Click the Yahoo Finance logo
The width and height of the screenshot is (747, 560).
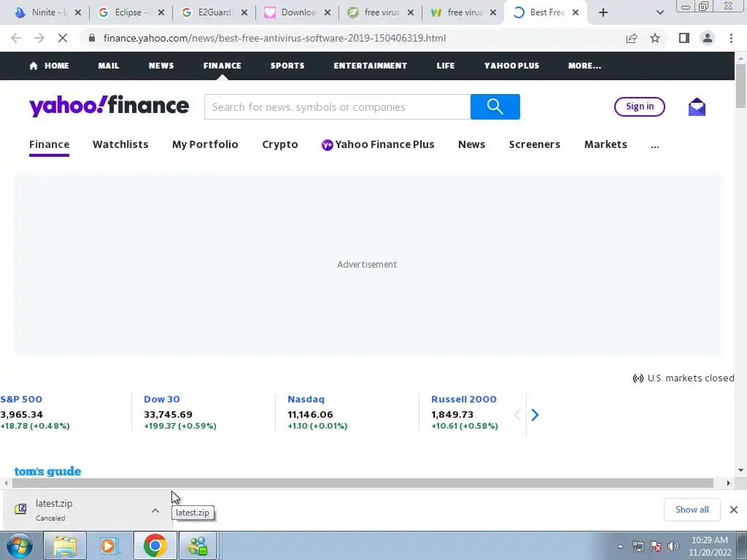[x=109, y=106]
